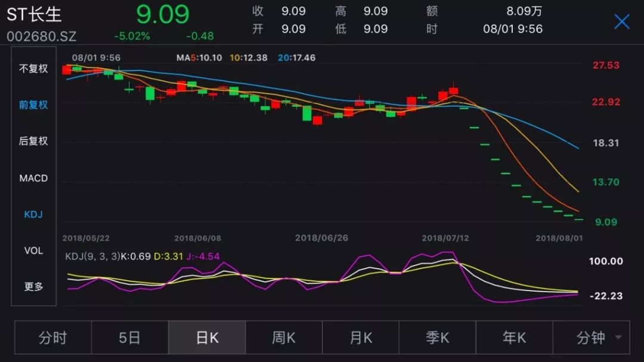Open the 分钟 minute chart options
The width and height of the screenshot is (644, 362).
pos(590,337)
